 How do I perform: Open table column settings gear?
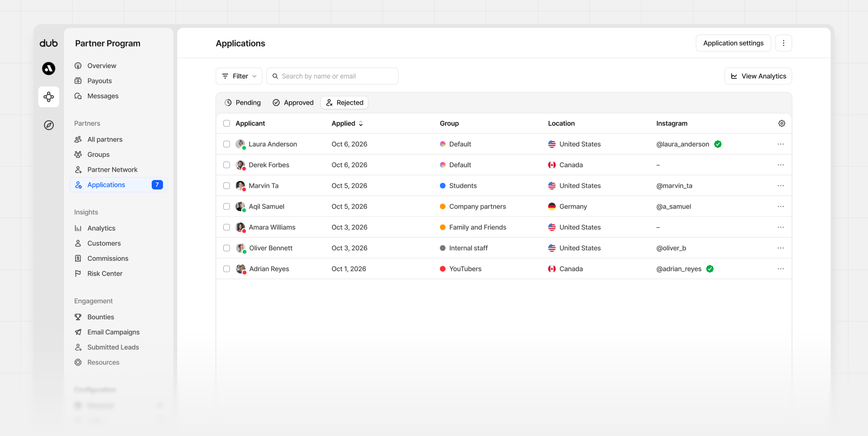(781, 124)
